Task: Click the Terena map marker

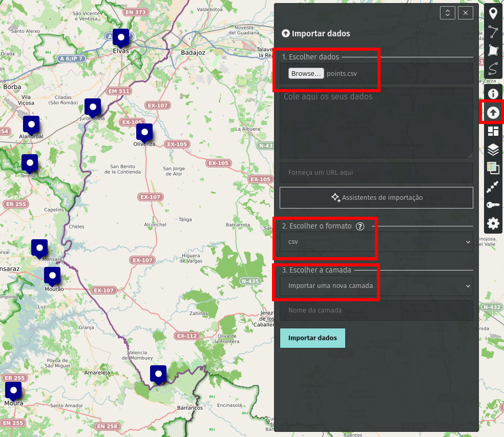Action: pyautogui.click(x=30, y=163)
